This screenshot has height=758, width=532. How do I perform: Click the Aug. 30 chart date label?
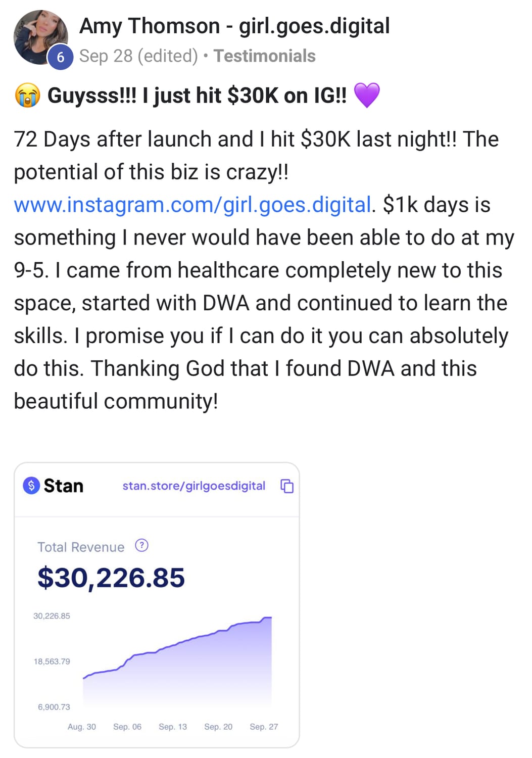[x=82, y=727]
